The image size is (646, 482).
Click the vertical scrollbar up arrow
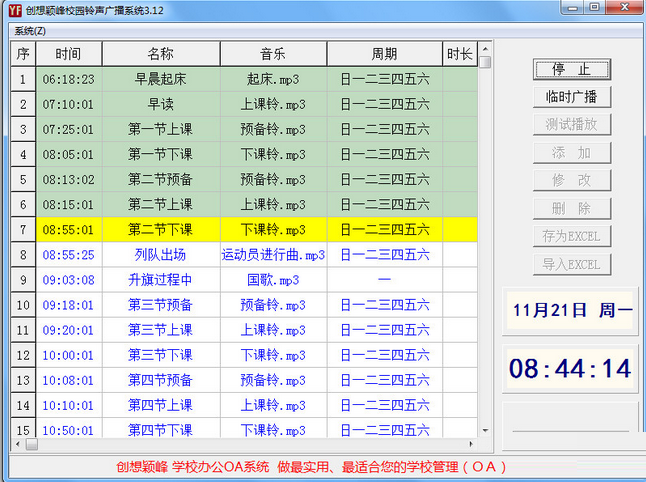click(486, 49)
